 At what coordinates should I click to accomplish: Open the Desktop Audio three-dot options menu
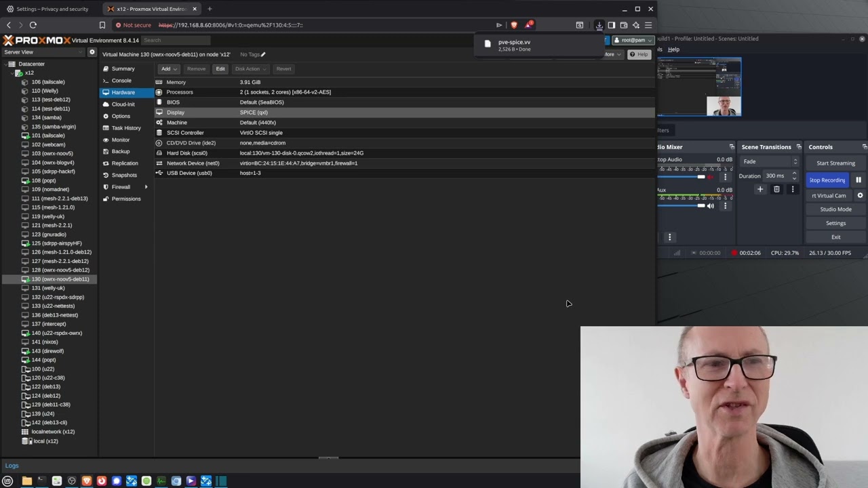click(725, 177)
